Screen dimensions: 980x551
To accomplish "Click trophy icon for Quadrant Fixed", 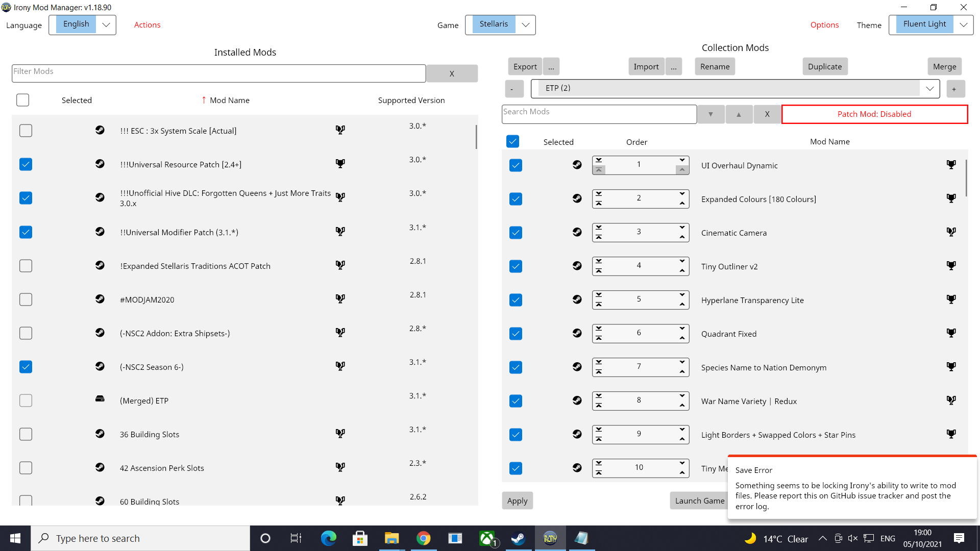I will point(951,333).
